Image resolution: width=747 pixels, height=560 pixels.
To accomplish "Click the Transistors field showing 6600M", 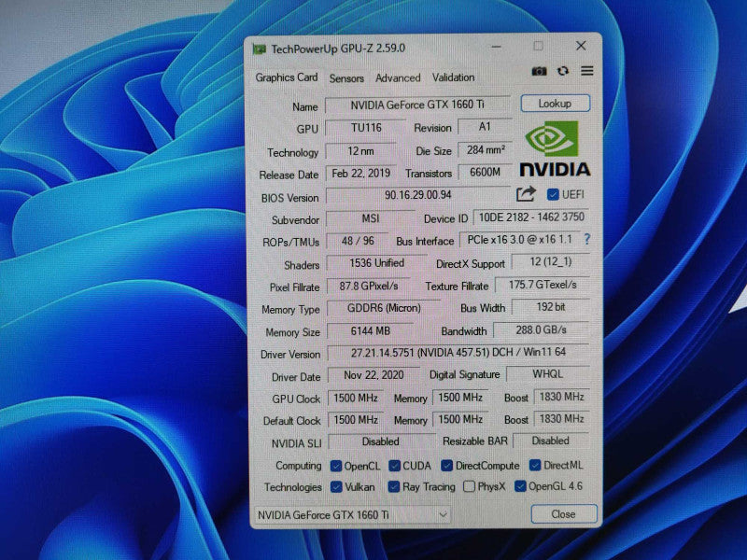I will point(485,172).
